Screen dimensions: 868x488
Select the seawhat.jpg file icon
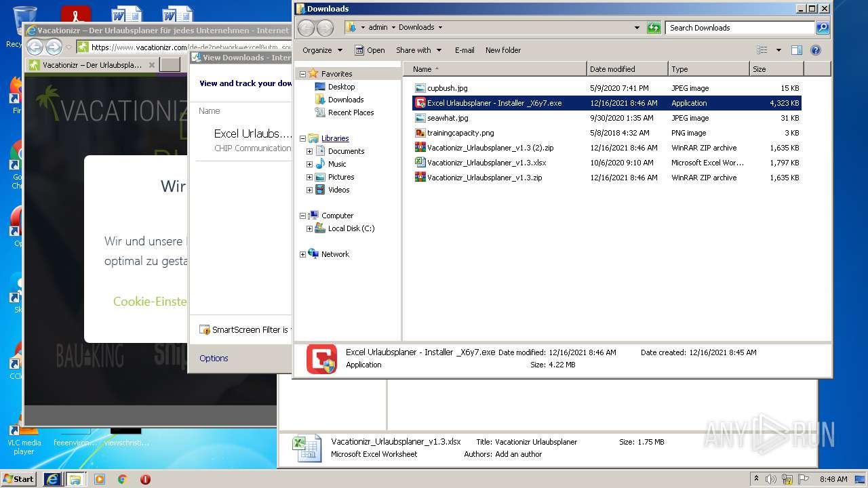click(420, 118)
